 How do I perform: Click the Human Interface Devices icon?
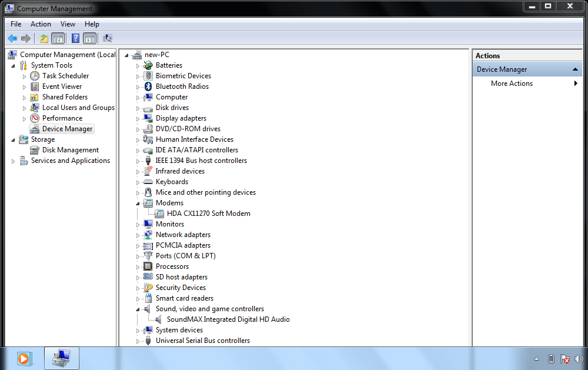148,139
